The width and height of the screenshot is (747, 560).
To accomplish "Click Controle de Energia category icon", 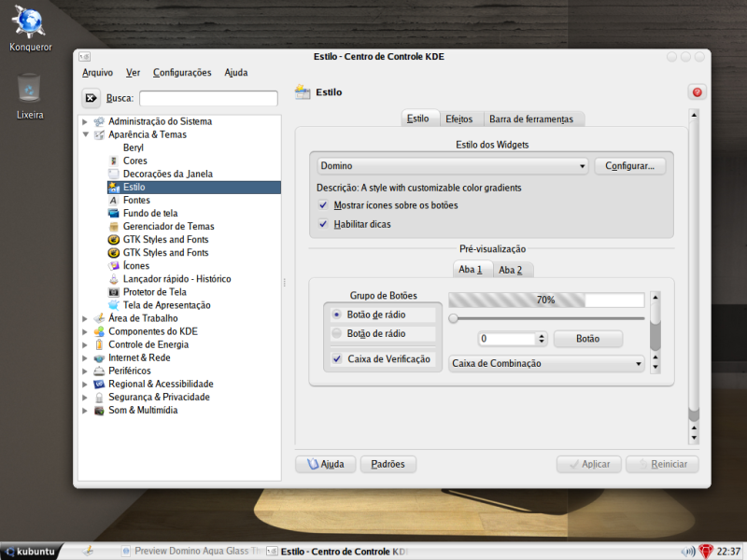I will 99,344.
